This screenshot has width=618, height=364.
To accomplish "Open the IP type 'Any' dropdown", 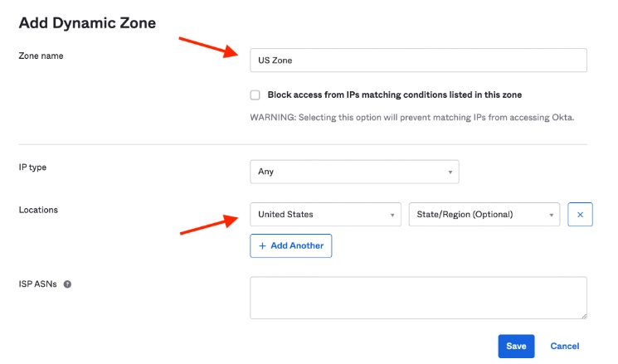I will (354, 172).
